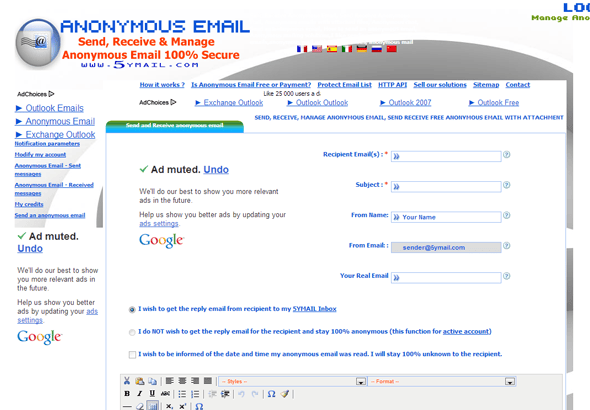
Task: Click the subscript icon
Action: [x=170, y=406]
